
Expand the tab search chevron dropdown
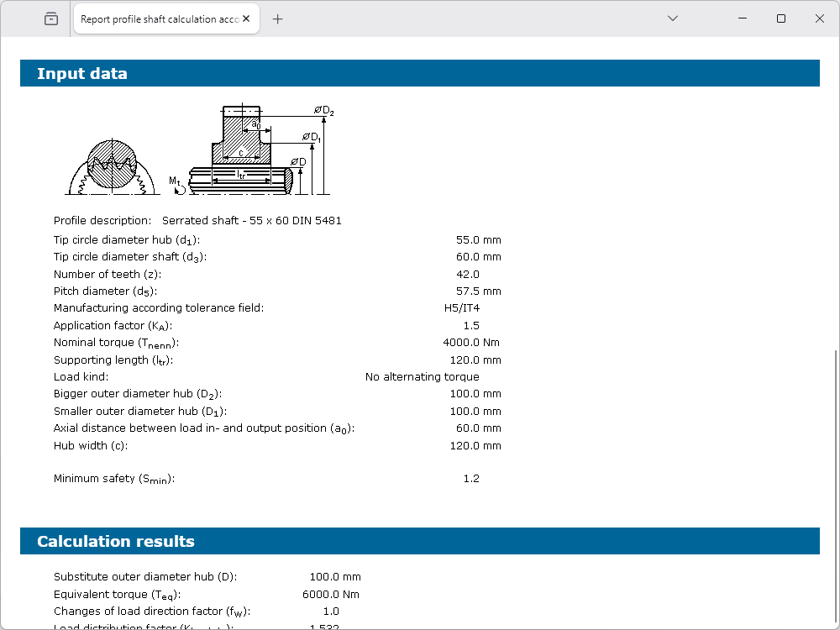(672, 18)
